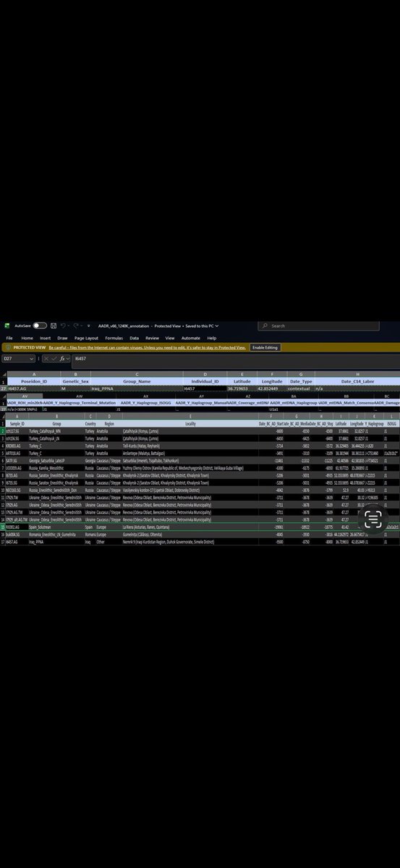Open the Page Layout tab
This screenshot has height=868, width=400.
click(x=86, y=338)
